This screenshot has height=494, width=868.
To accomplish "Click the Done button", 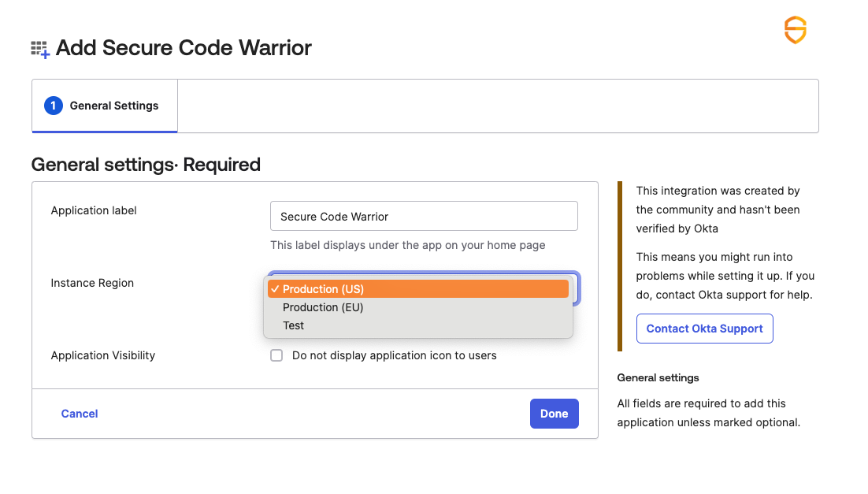I will (x=555, y=414).
